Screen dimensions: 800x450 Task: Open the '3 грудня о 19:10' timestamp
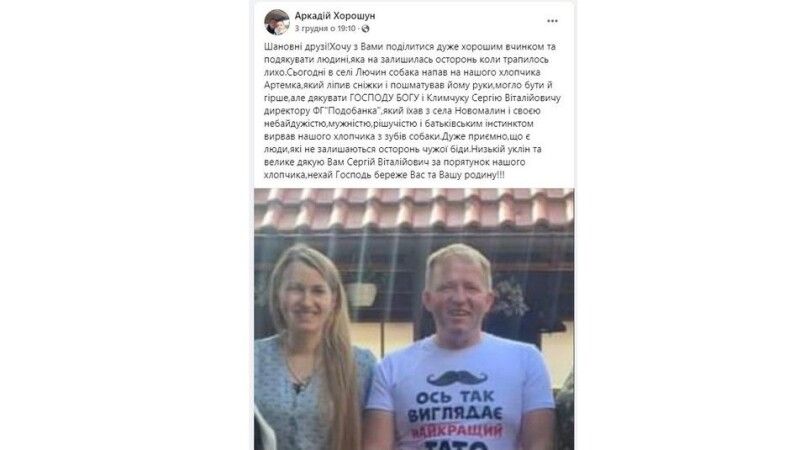coord(325,29)
